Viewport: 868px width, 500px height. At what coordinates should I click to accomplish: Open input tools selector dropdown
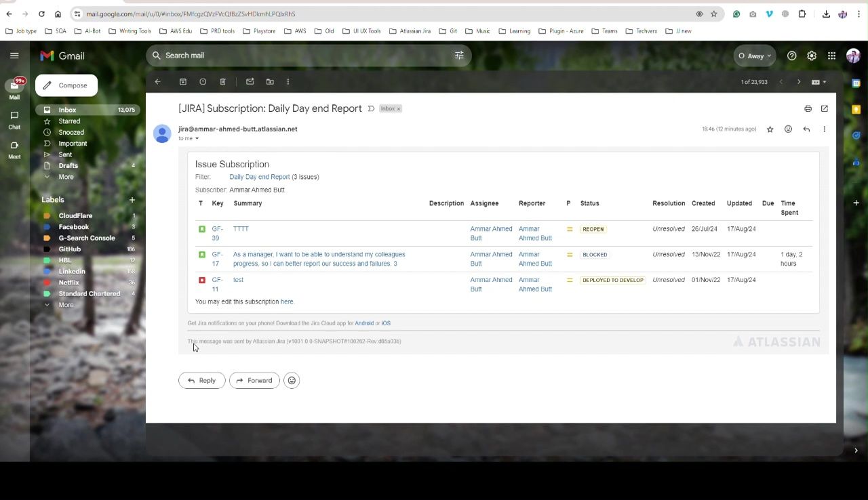[x=819, y=82]
